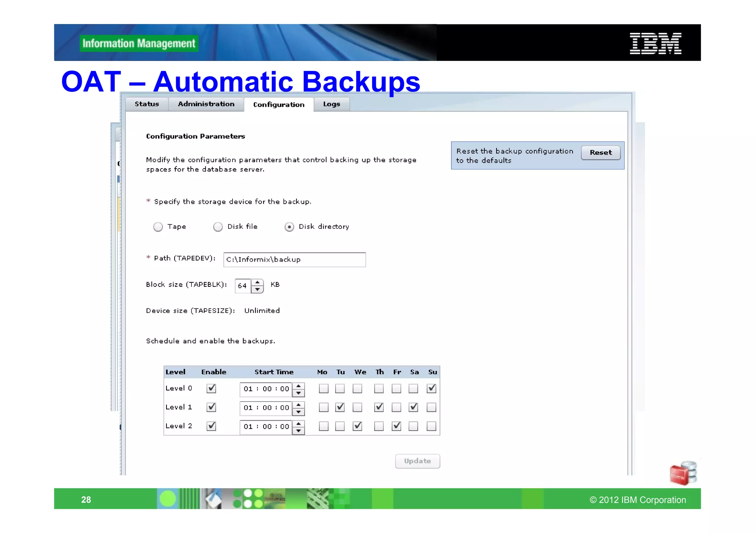Check Friday for Level 1 backup
756x534 pixels.
(x=396, y=407)
